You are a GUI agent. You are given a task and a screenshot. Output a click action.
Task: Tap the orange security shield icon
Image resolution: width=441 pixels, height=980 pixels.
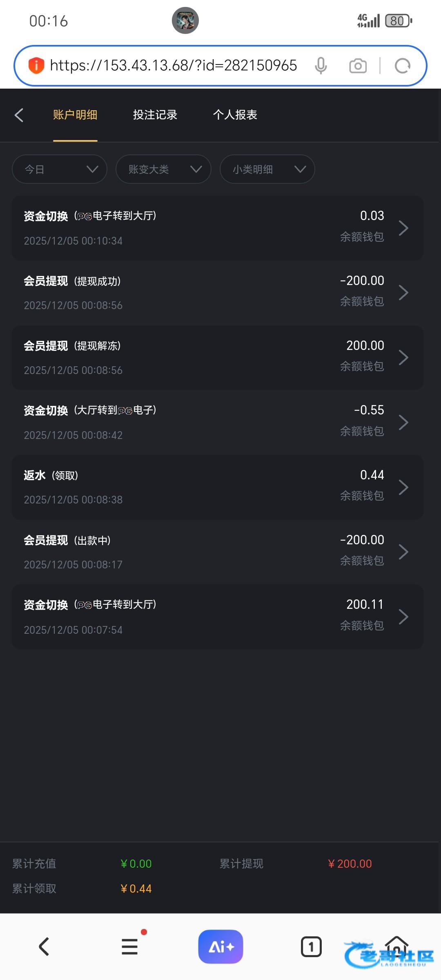tap(36, 65)
